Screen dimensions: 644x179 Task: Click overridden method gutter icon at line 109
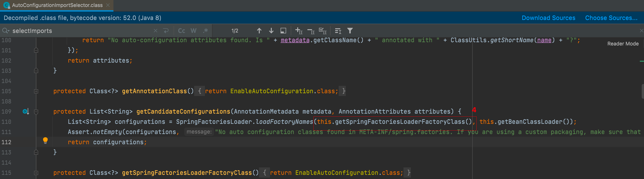(x=26, y=111)
